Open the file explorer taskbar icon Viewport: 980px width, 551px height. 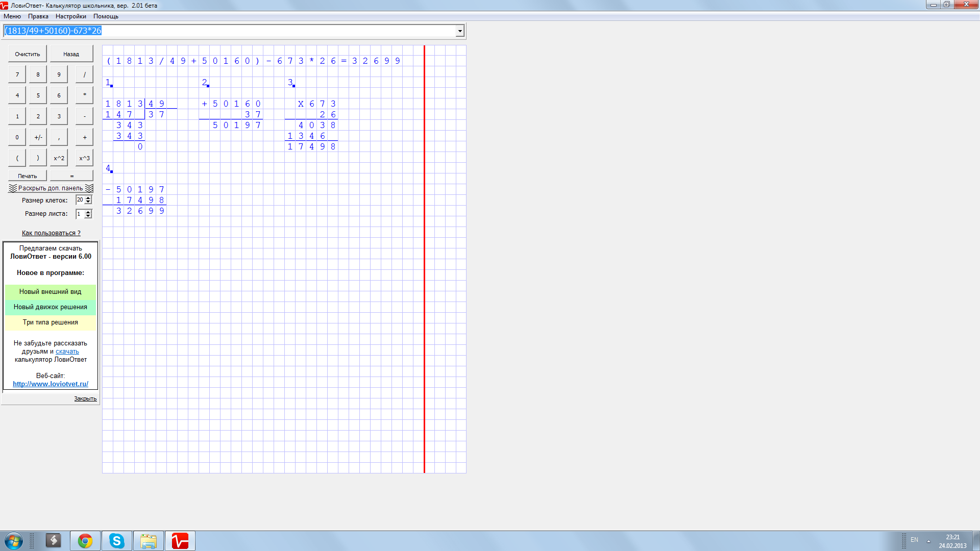point(149,541)
